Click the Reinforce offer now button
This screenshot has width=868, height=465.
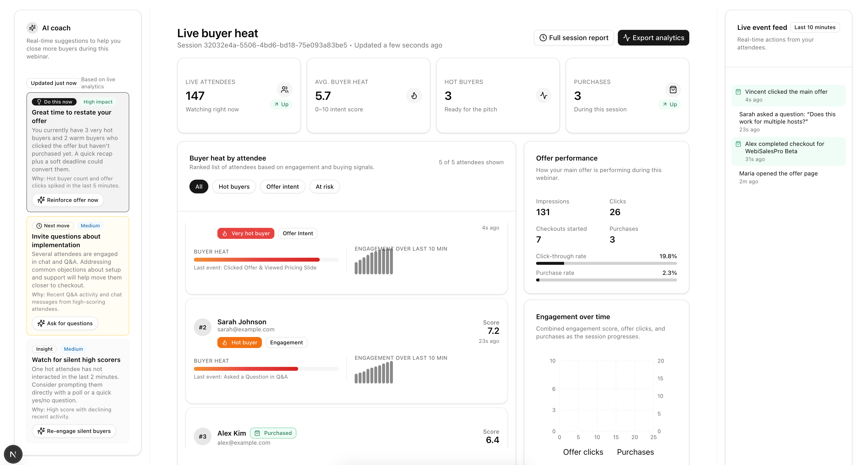point(68,200)
